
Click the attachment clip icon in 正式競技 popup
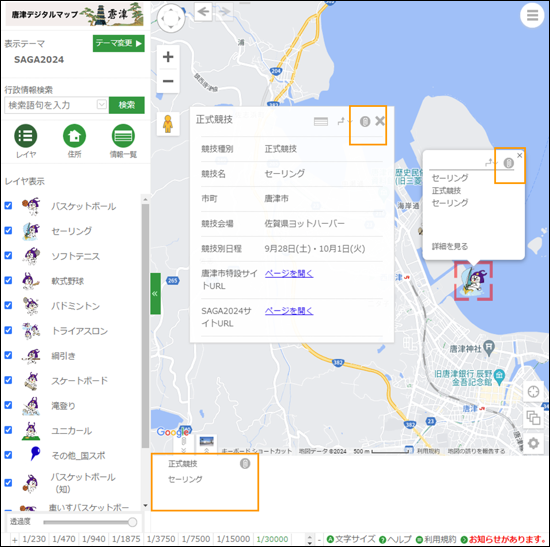(x=365, y=122)
